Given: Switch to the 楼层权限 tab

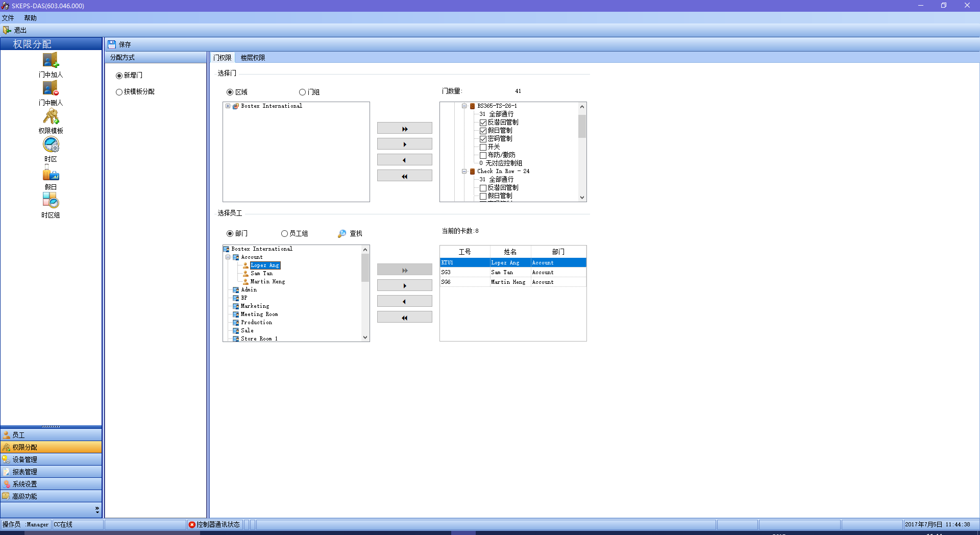Looking at the screenshot, I should pyautogui.click(x=253, y=58).
